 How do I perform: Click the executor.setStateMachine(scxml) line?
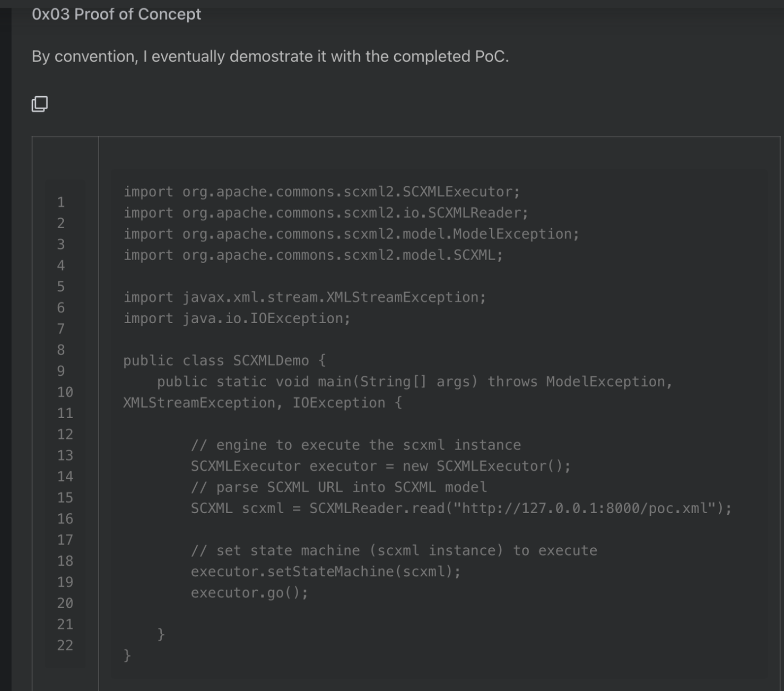[326, 572]
